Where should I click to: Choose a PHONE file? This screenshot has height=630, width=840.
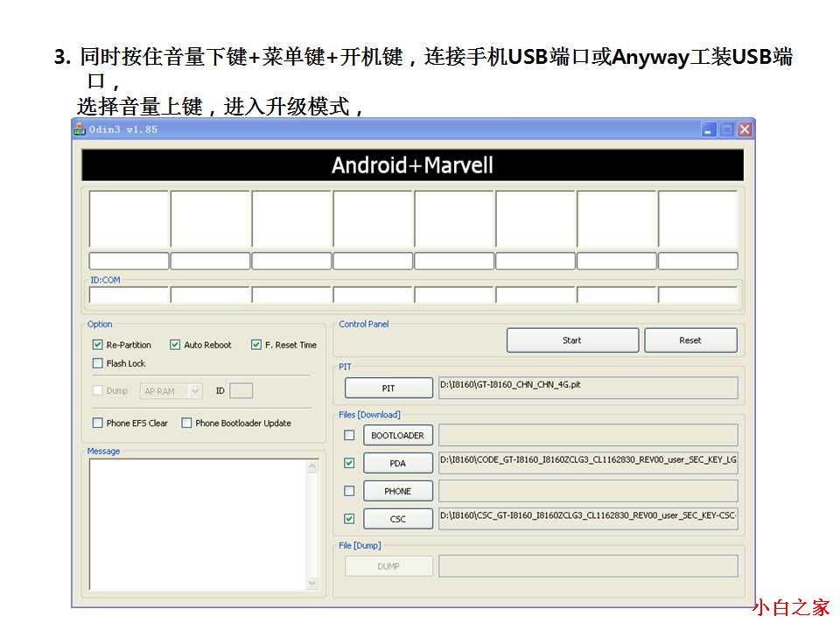tap(398, 491)
